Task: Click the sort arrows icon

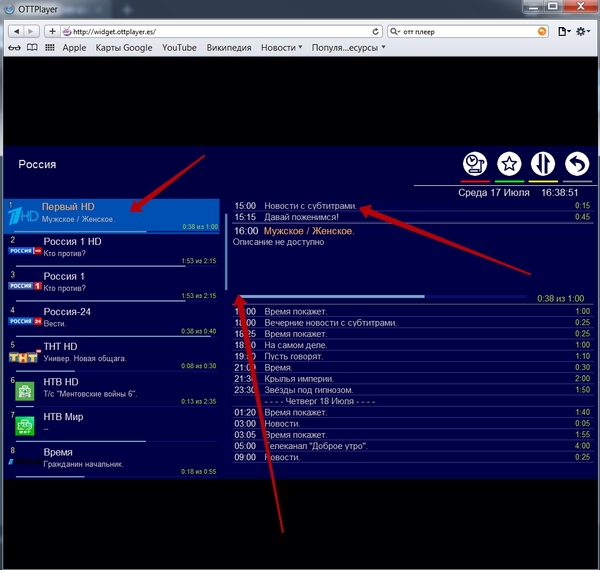Action: [543, 164]
